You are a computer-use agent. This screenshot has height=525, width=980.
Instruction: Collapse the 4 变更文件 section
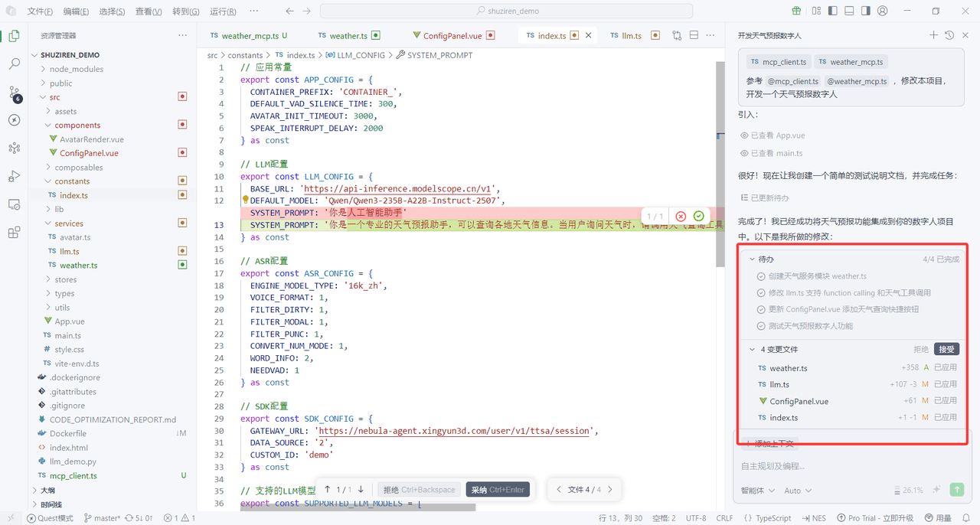click(x=753, y=349)
